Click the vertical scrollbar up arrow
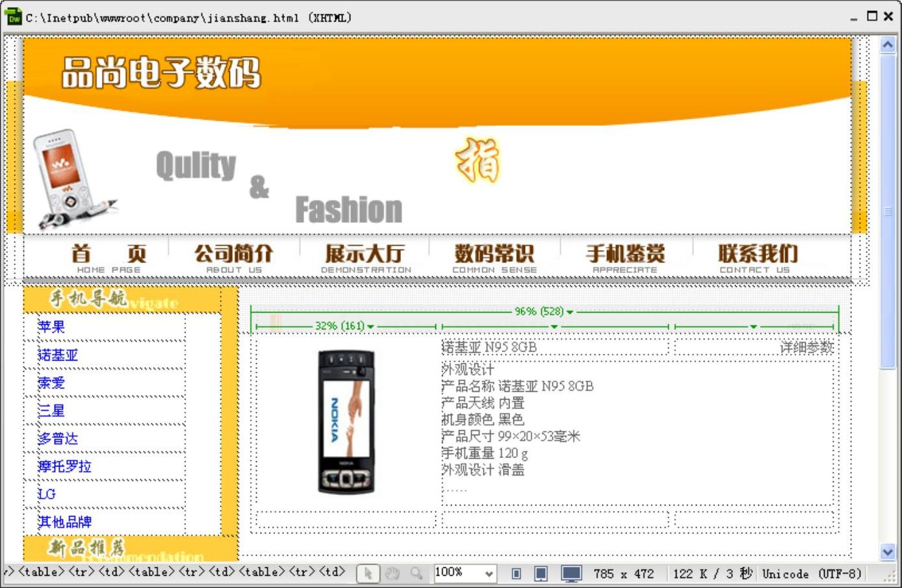The width and height of the screenshot is (902, 588). tap(888, 45)
